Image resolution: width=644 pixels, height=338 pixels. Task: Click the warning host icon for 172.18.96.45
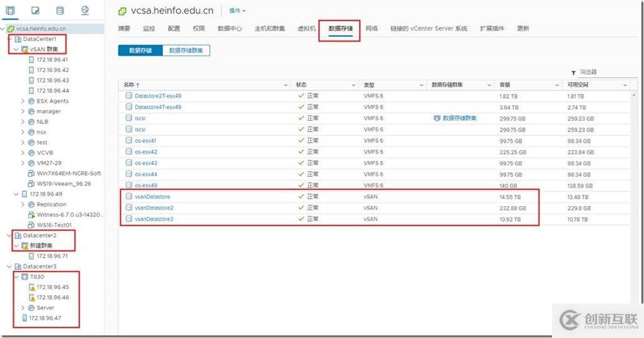(x=31, y=287)
